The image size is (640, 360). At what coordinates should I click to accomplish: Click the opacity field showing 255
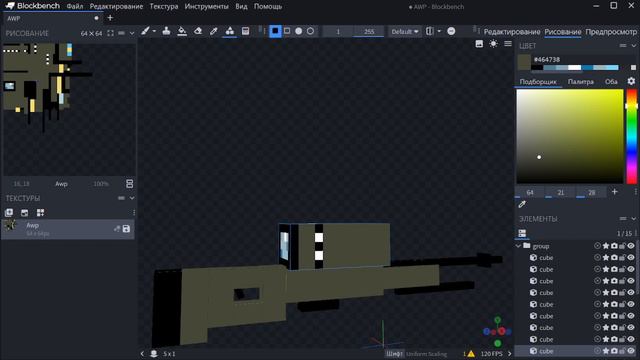point(369,31)
